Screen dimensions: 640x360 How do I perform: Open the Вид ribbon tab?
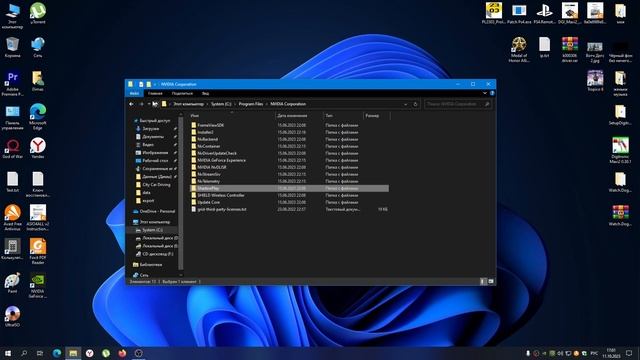tap(205, 93)
